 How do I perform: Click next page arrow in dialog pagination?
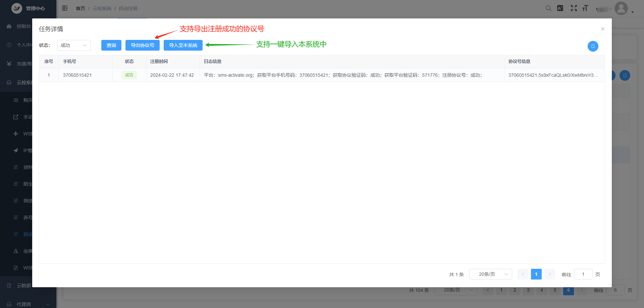click(549, 274)
